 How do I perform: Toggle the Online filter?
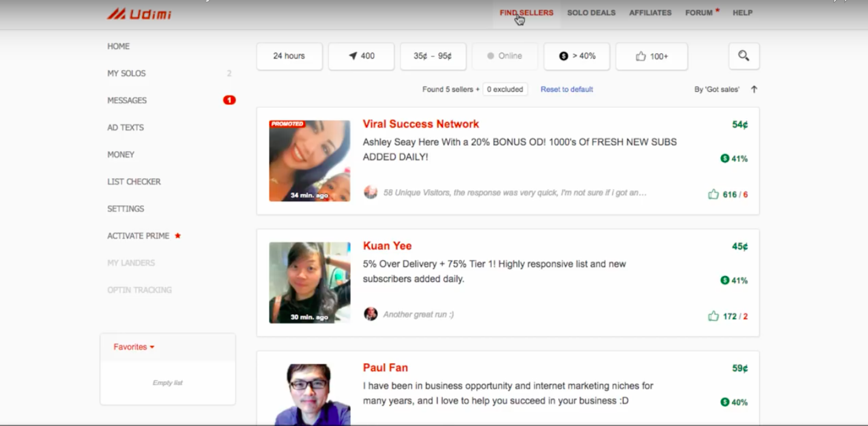coord(504,56)
